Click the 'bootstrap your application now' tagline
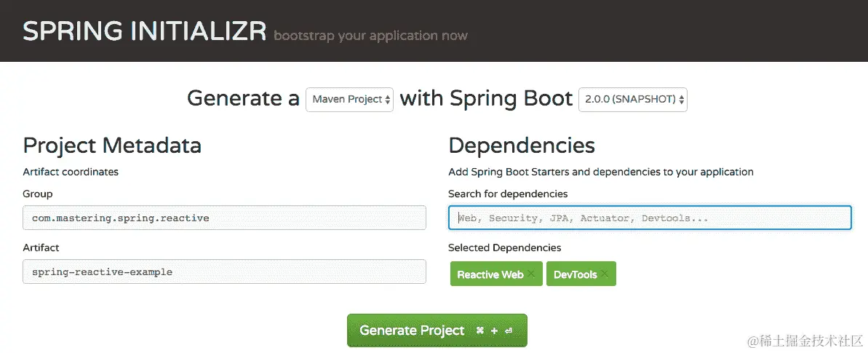This screenshot has width=868, height=353. (370, 36)
